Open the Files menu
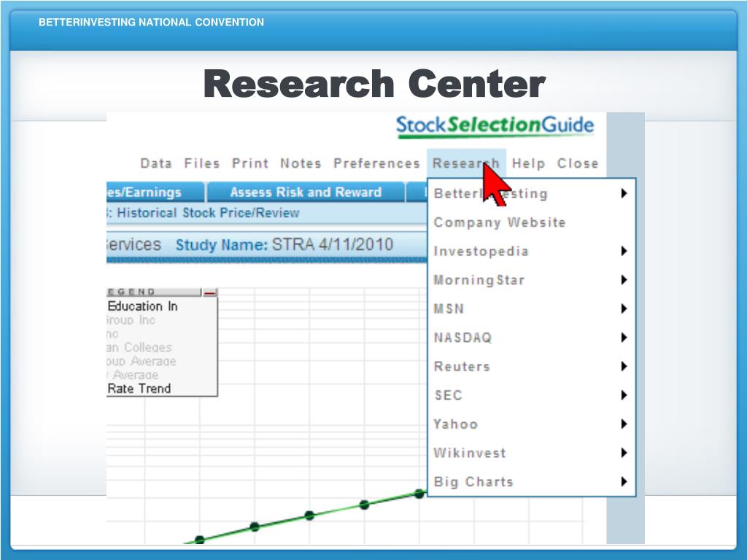The width and height of the screenshot is (747, 560). [202, 163]
